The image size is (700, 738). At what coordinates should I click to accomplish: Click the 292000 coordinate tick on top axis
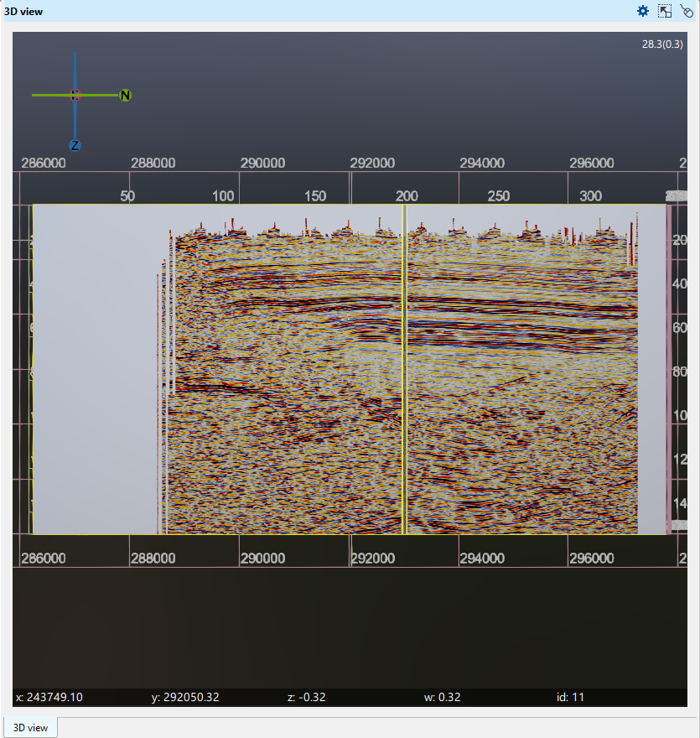coord(374,163)
